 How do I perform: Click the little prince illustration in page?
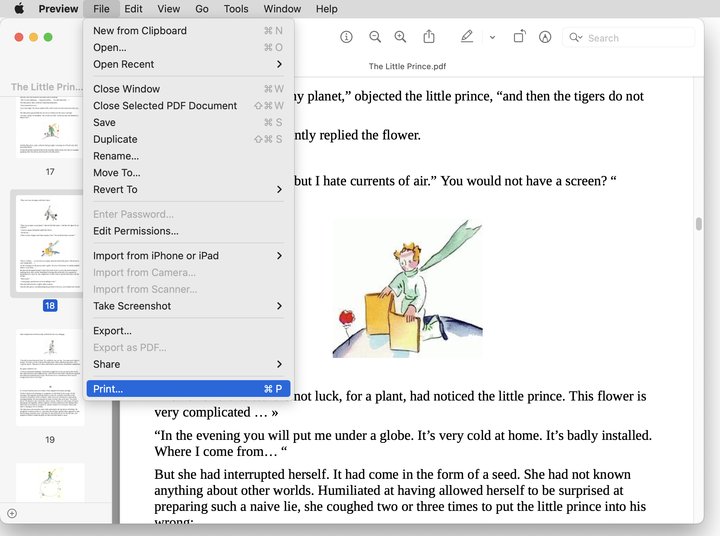(407, 289)
